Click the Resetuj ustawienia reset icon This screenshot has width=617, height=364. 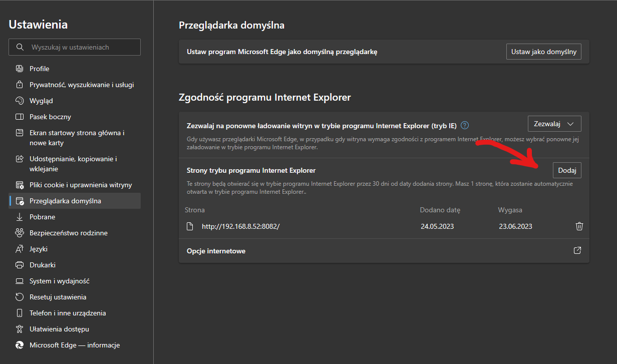(20, 297)
